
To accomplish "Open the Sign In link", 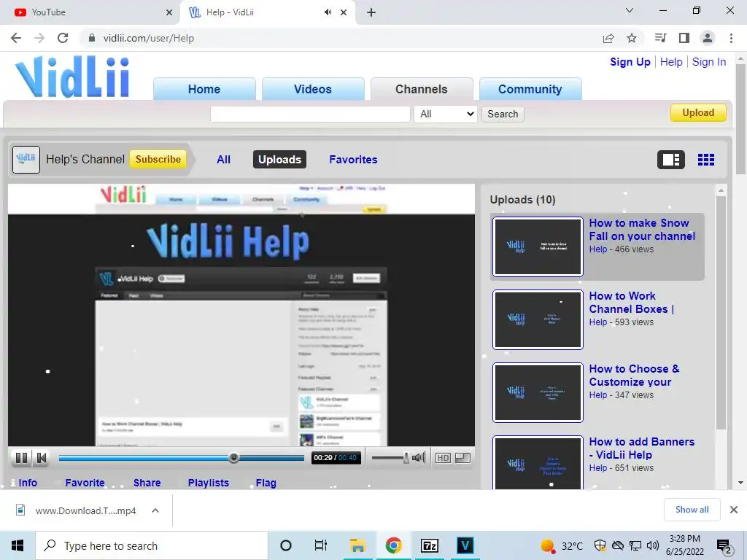I will (709, 62).
